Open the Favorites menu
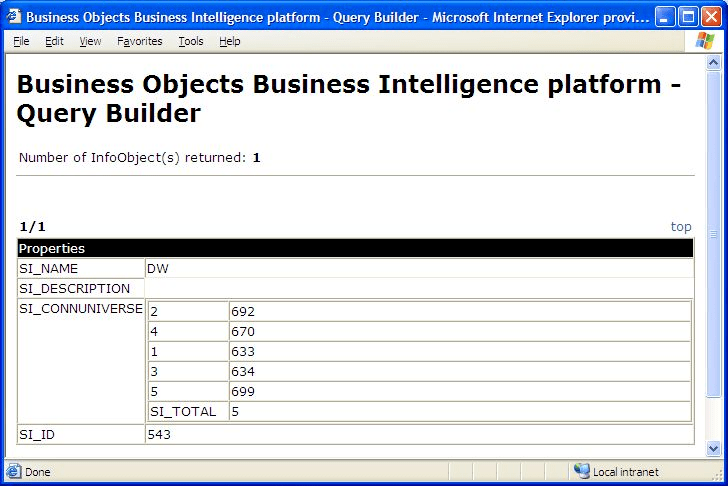The image size is (728, 486). pos(139,41)
